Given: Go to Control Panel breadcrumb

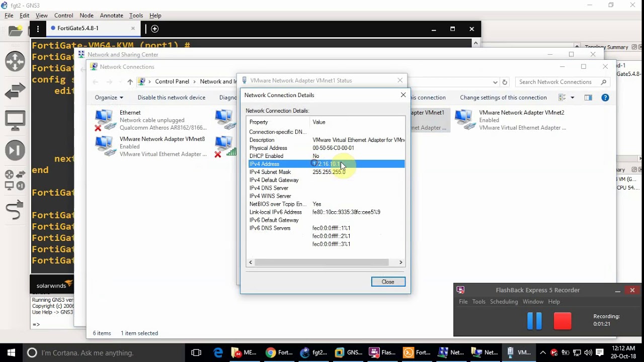Looking at the screenshot, I should point(172,82).
